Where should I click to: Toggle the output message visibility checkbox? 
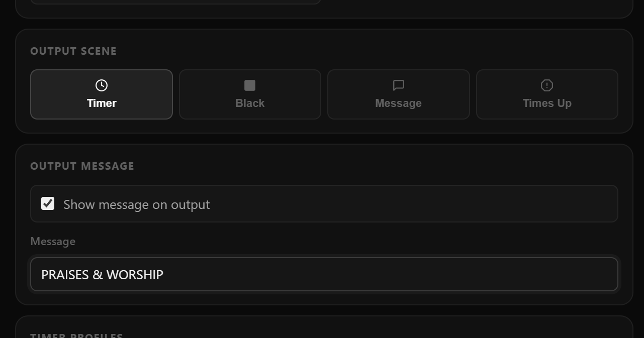48,203
